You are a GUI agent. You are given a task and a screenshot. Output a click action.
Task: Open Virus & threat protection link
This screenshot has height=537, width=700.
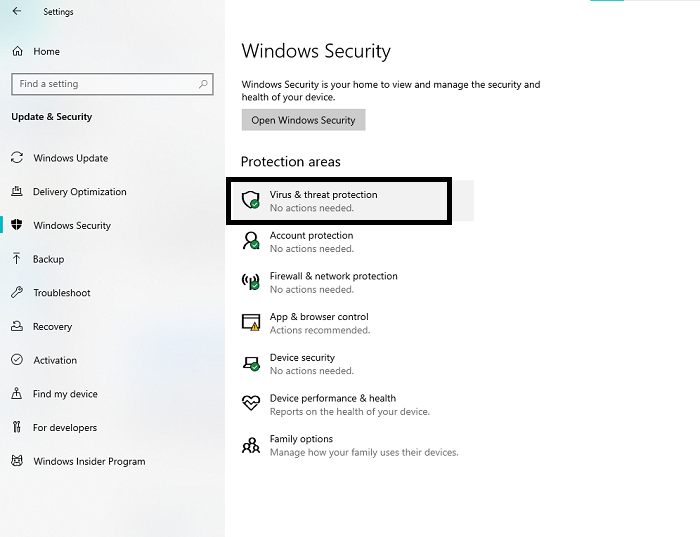[x=324, y=195]
